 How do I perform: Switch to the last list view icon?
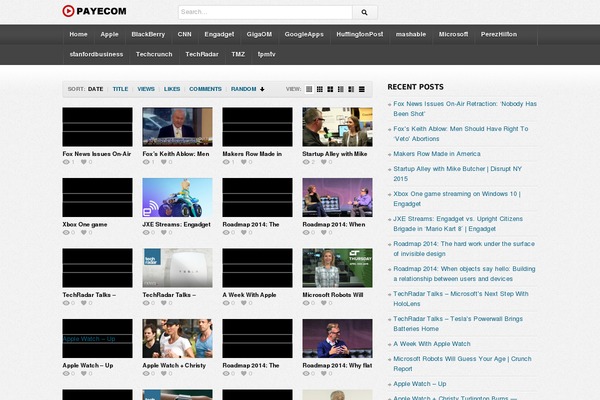[x=362, y=89]
